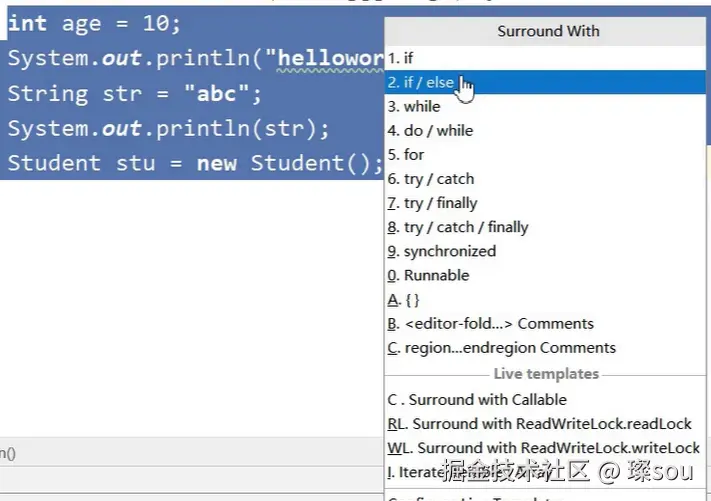Click the 'Student stu = new Student();' line
The width and height of the screenshot is (711, 501).
point(195,163)
